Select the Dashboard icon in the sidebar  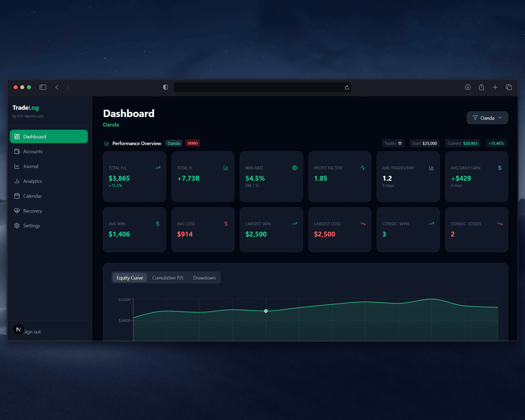click(17, 136)
